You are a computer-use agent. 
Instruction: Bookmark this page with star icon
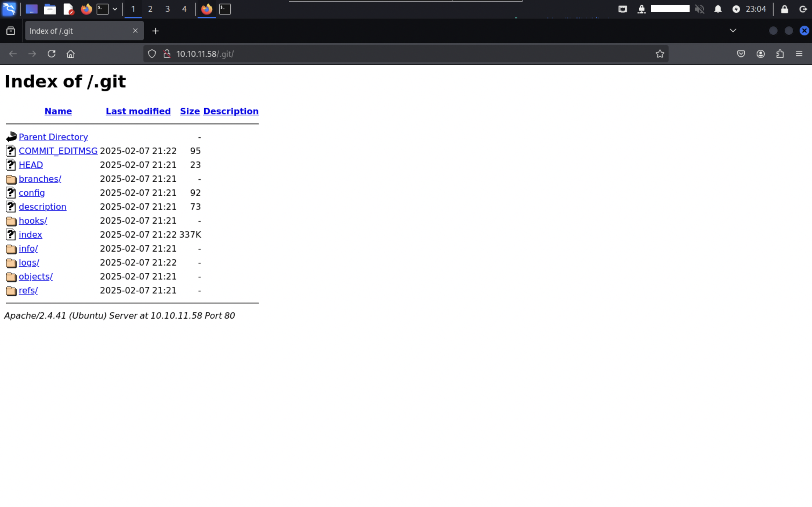coord(660,54)
